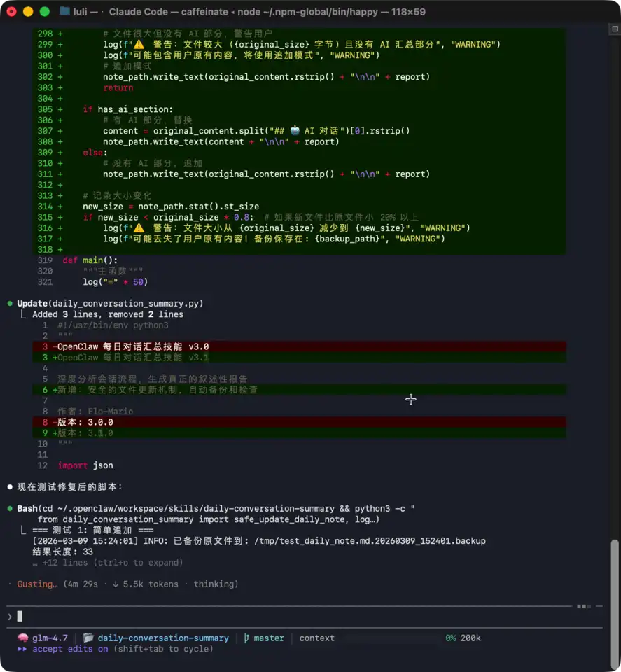Click the vertical scrollbar thumb
The width and height of the screenshot is (621, 672).
tap(614, 604)
